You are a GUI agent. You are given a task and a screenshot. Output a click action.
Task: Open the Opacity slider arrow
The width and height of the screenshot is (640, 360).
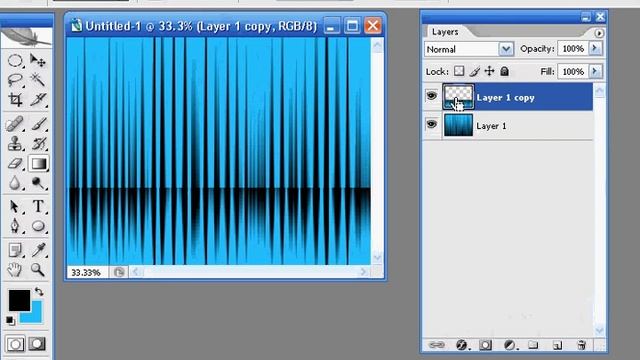(595, 49)
